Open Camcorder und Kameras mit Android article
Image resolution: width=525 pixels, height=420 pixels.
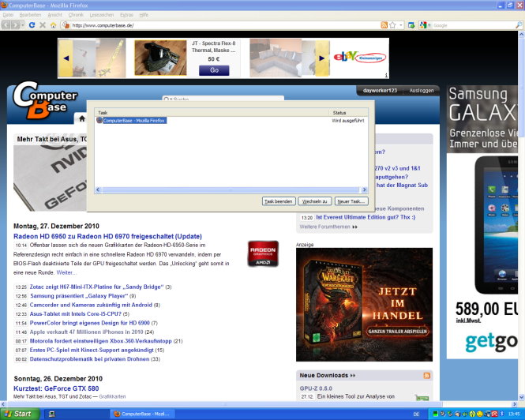point(91,305)
